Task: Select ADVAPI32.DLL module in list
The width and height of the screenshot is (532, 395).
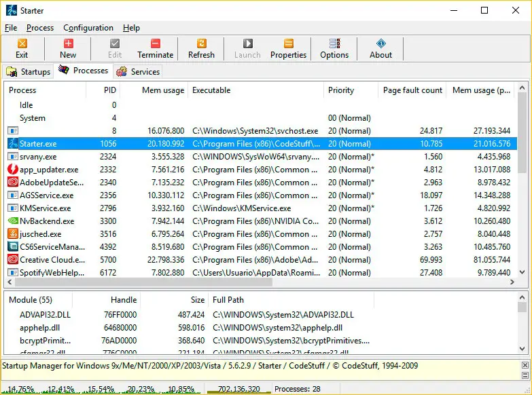Action: click(45, 315)
